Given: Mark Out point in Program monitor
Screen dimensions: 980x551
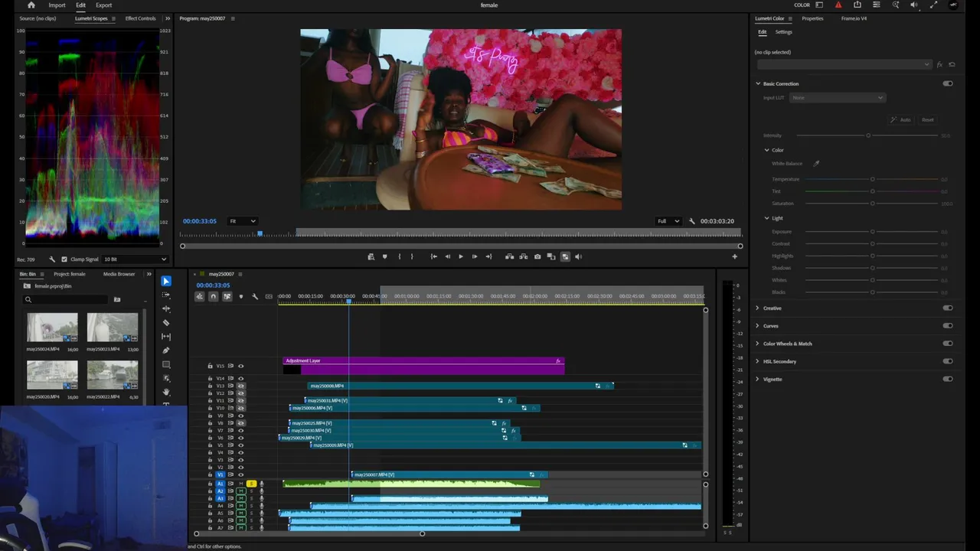Looking at the screenshot, I should tap(412, 256).
